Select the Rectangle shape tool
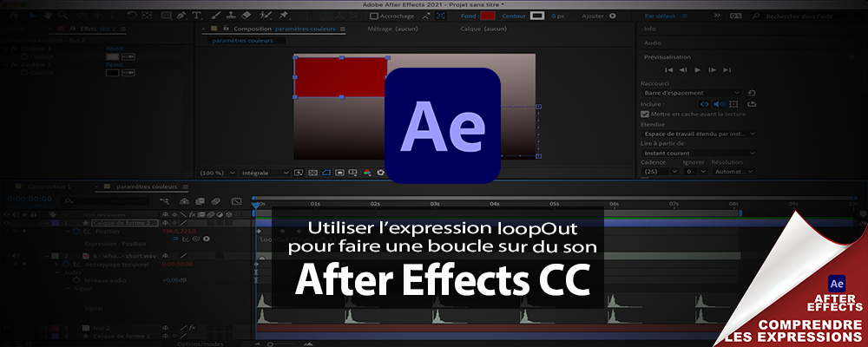Viewport: 868px width, 347px height. coord(166,16)
